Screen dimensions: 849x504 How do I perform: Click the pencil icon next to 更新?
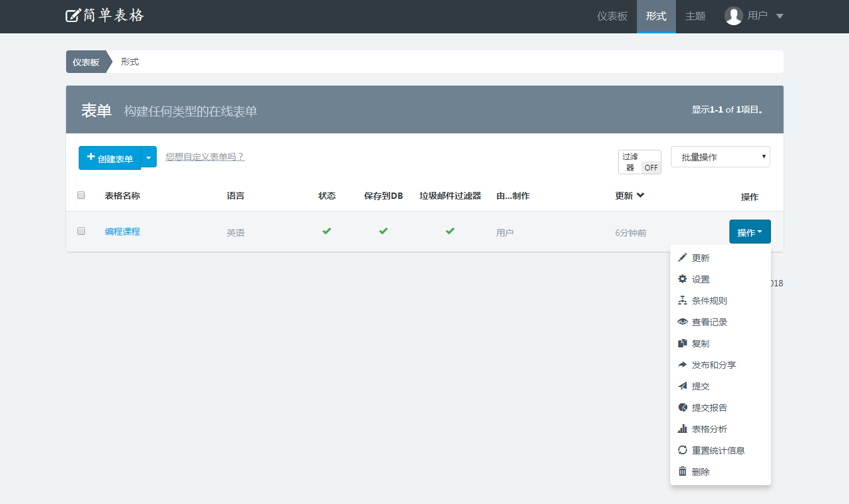(x=682, y=258)
